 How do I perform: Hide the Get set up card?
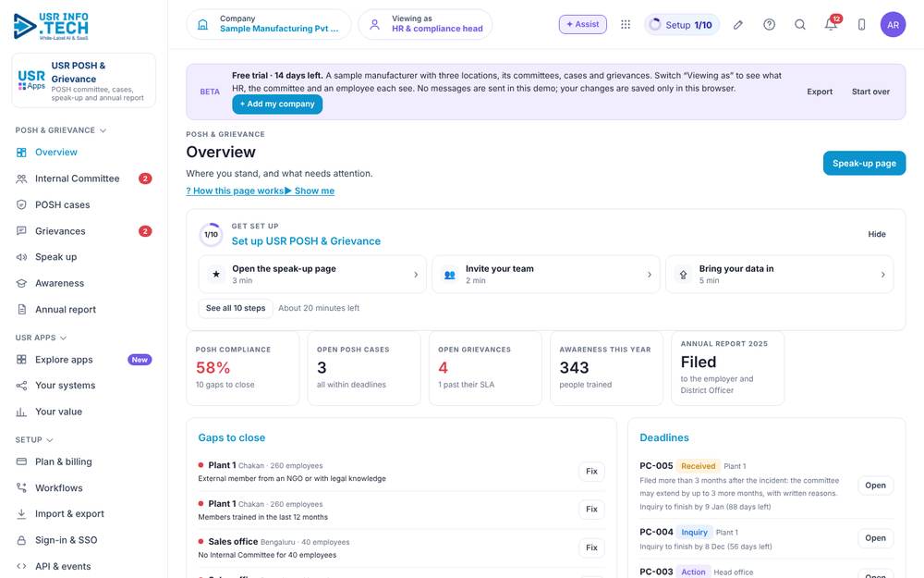tap(876, 234)
